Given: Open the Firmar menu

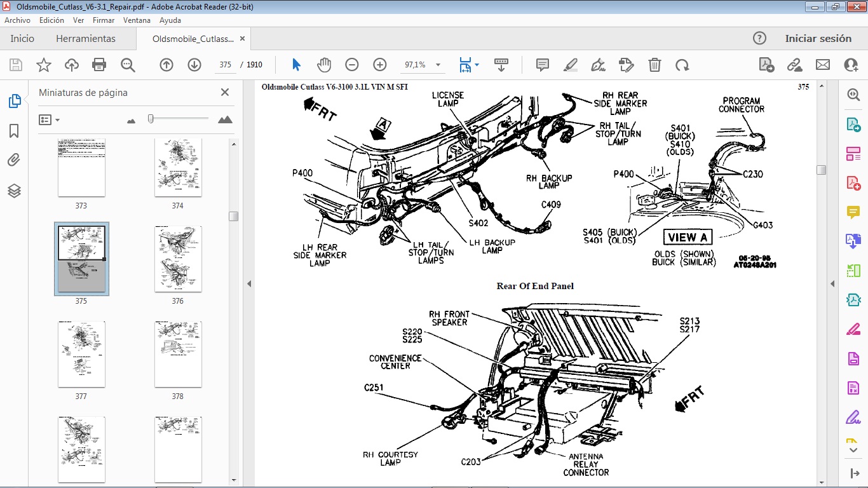Looking at the screenshot, I should pos(104,20).
